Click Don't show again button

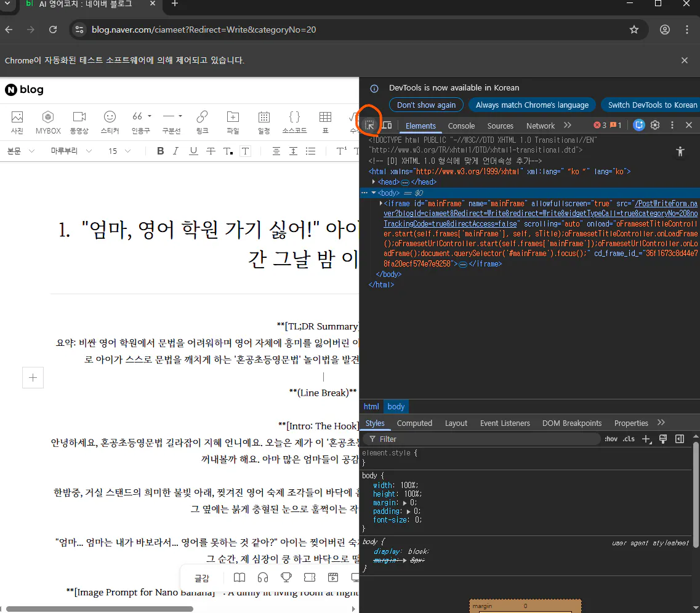(x=426, y=105)
